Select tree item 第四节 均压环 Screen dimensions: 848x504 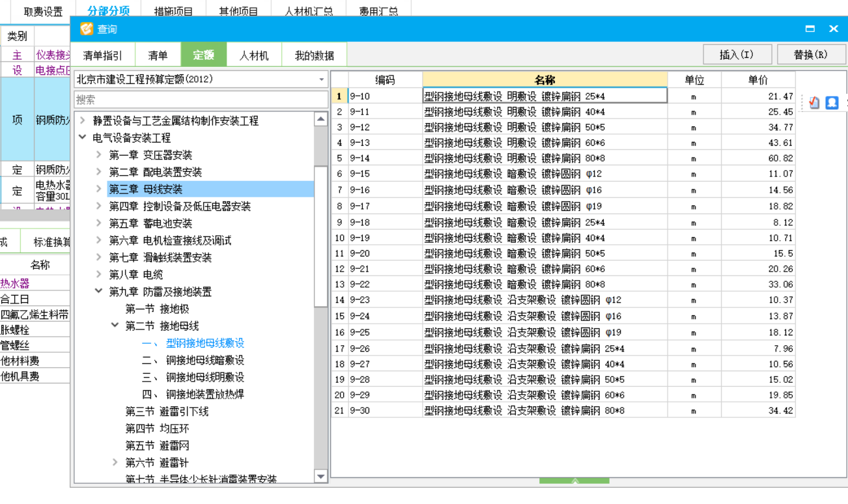point(157,428)
